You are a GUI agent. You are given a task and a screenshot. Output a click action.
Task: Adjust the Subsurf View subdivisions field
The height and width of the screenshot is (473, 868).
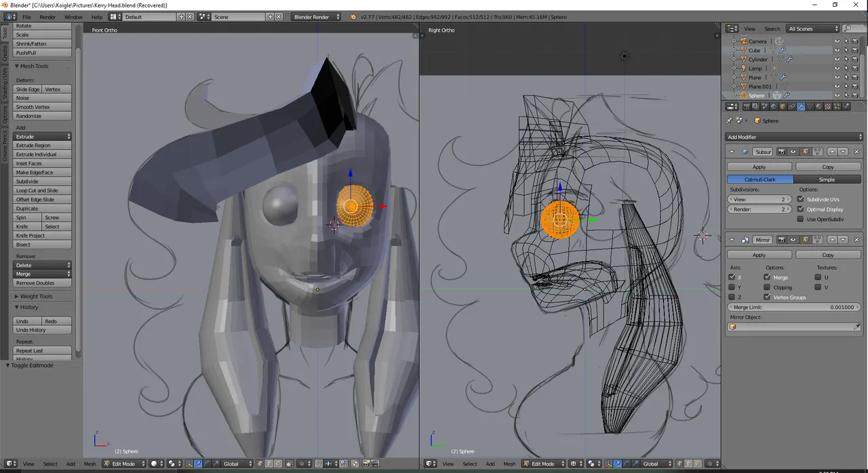click(759, 199)
